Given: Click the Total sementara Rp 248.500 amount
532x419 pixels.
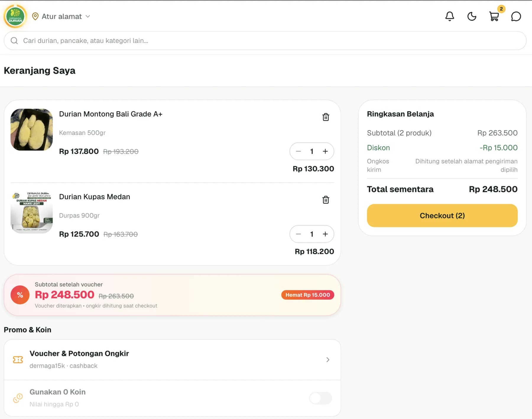Looking at the screenshot, I should pos(493,189).
